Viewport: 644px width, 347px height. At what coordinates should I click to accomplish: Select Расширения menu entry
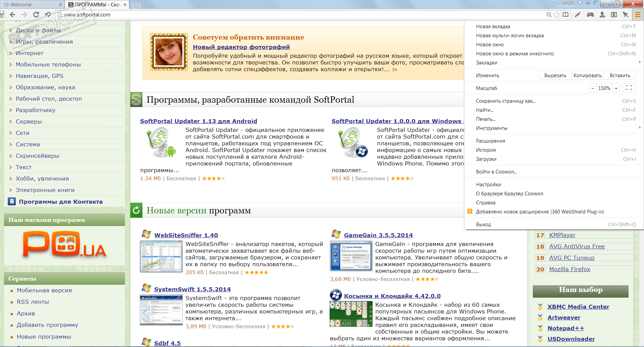[x=554, y=141]
